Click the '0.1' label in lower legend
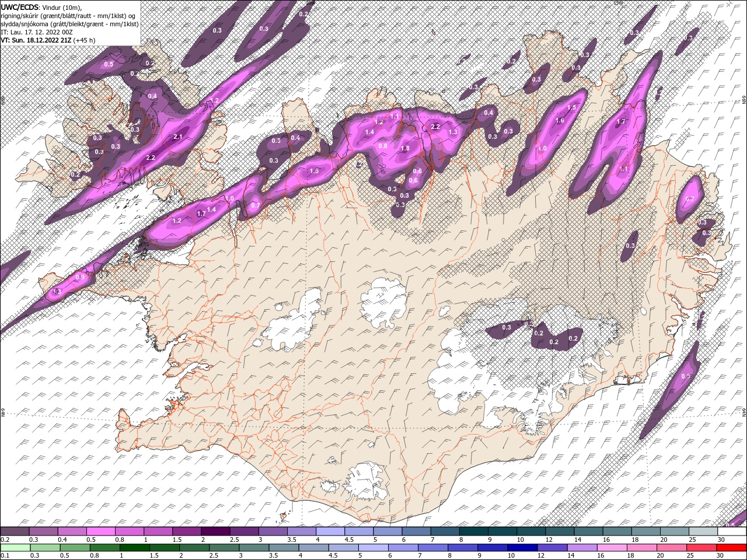 pyautogui.click(x=5, y=556)
